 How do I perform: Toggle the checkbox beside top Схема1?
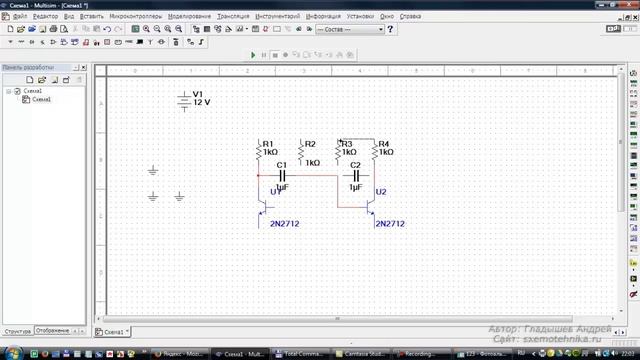(x=18, y=91)
